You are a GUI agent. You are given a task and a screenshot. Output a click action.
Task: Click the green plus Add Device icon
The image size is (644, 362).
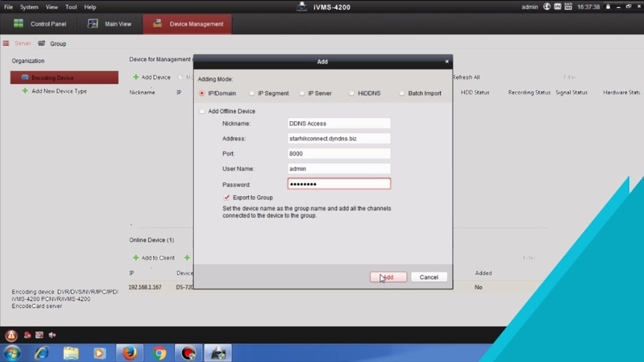[136, 77]
